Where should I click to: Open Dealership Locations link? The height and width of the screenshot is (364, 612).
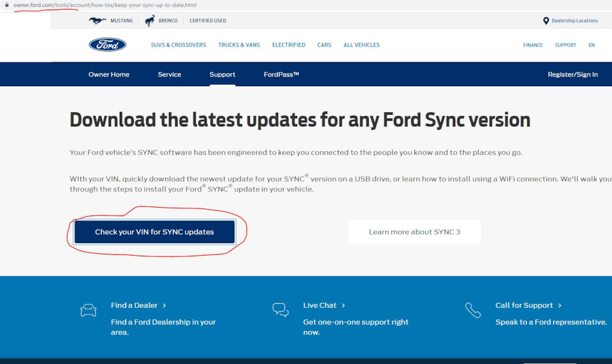574,20
